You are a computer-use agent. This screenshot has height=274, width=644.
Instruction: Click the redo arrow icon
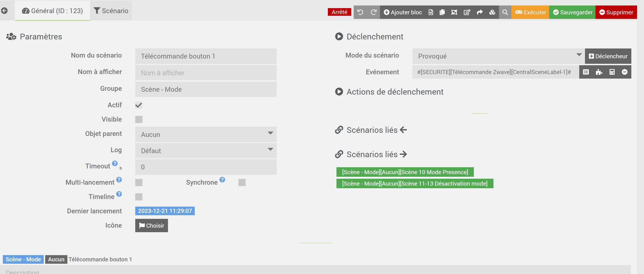tap(373, 12)
